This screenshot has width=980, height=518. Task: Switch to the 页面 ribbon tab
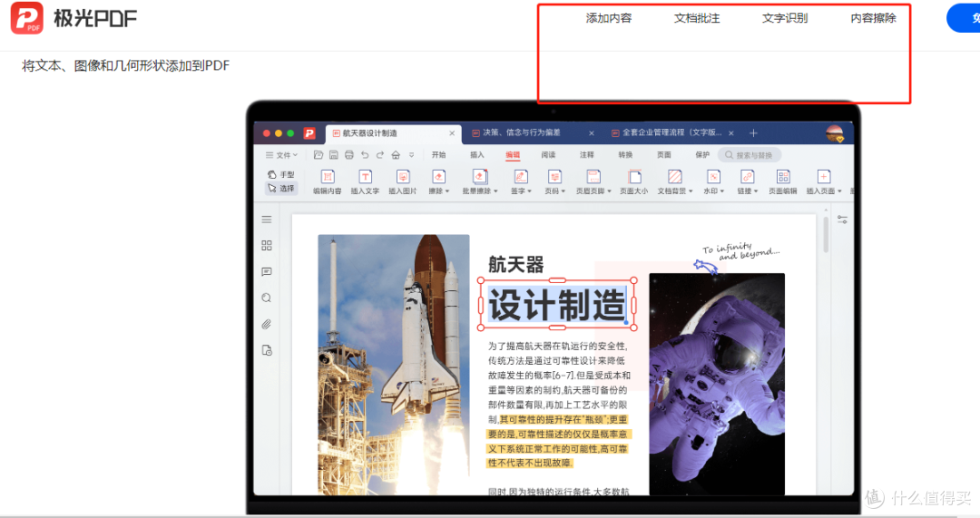(663, 155)
